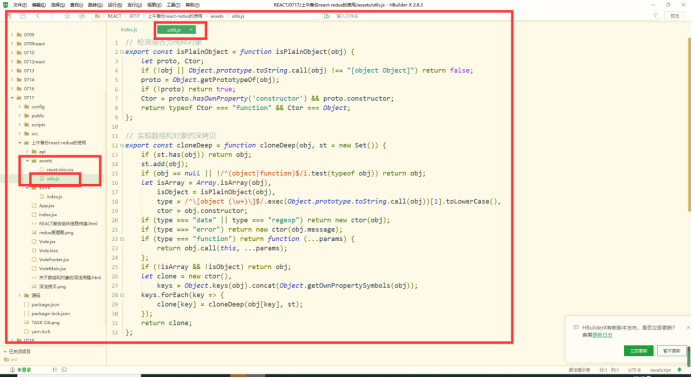Screen dimensions: 692x378
Task: Open VoteFooter.jsx in the file tree
Action: pyautogui.click(x=54, y=259)
